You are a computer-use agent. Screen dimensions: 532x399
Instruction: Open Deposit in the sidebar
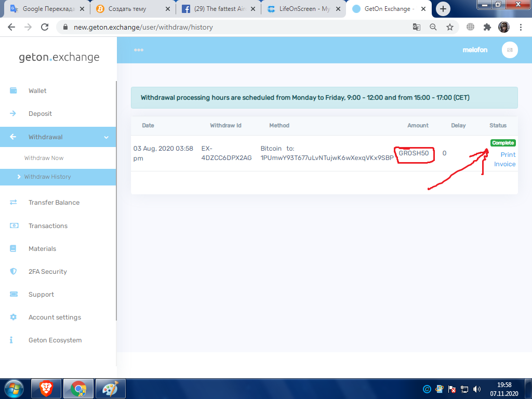pyautogui.click(x=40, y=114)
